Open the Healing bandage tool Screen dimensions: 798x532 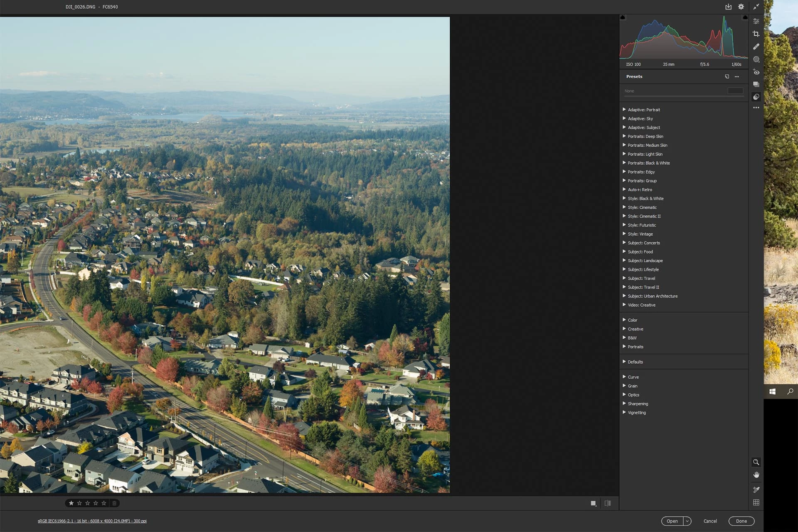(x=756, y=47)
